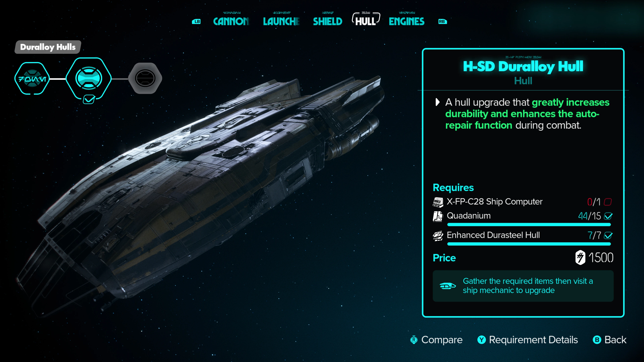
Task: Click the Quadanium material icon
Action: [438, 216]
